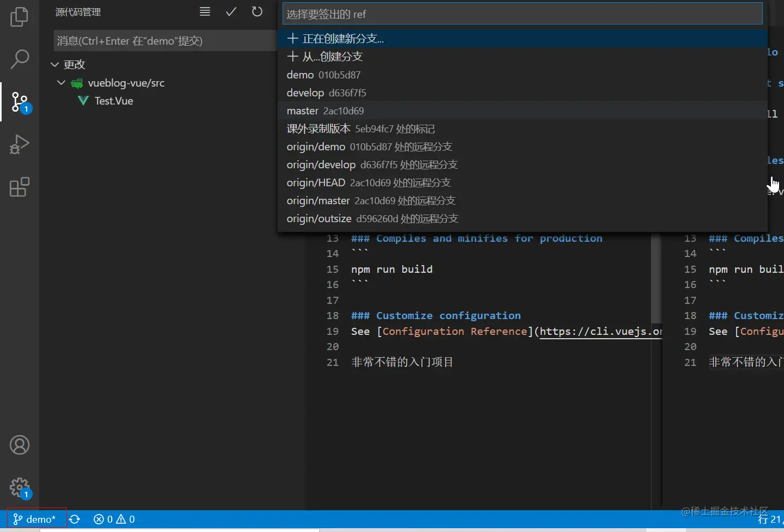Check out origin/outsize remote branch
This screenshot has width=784, height=532.
tap(522, 218)
